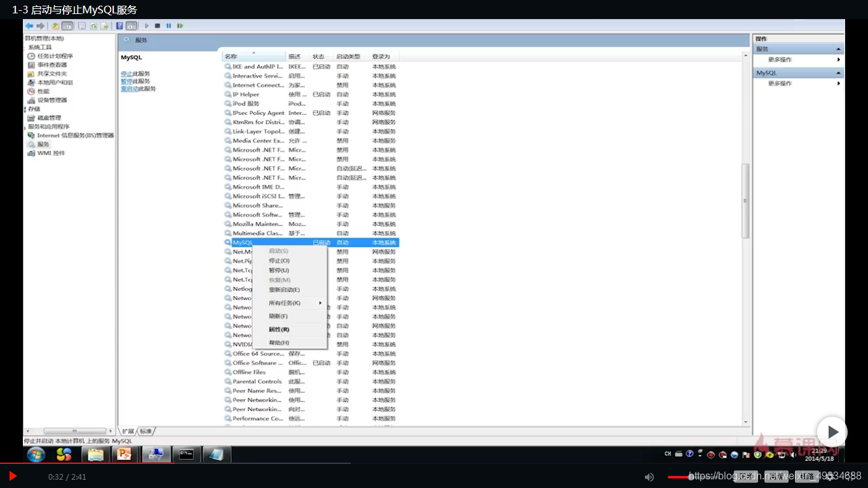Expand 更多操作 under the MySQL section
Image resolution: width=868 pixels, height=488 pixels.
point(799,83)
